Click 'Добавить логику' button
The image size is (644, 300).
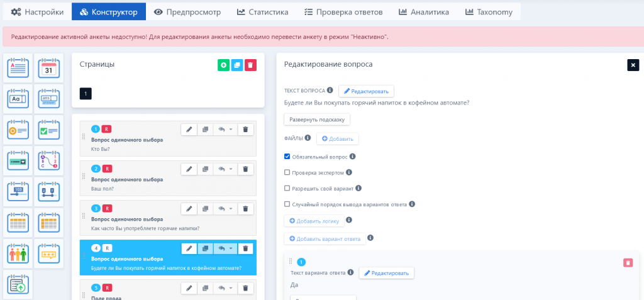point(314,221)
